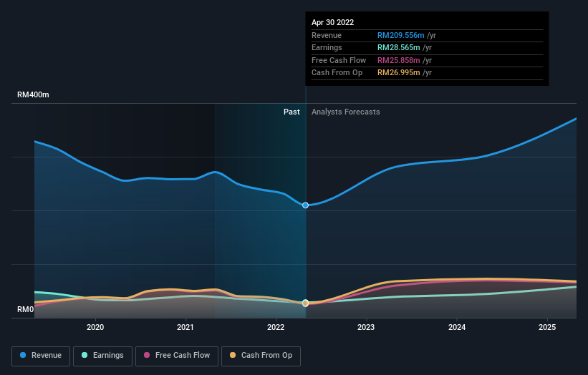Toggle the Cash From Op legend button
This screenshot has width=588, height=375.
click(261, 356)
